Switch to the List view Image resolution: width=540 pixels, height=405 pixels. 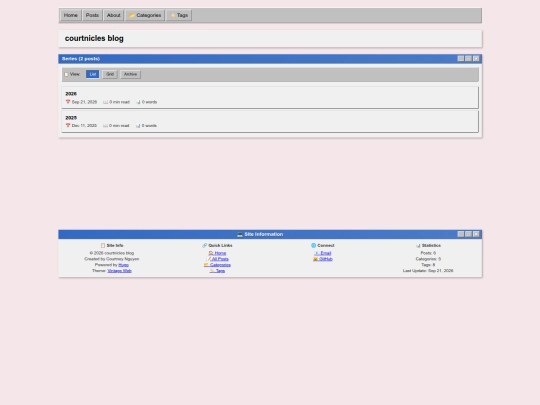pyautogui.click(x=93, y=74)
